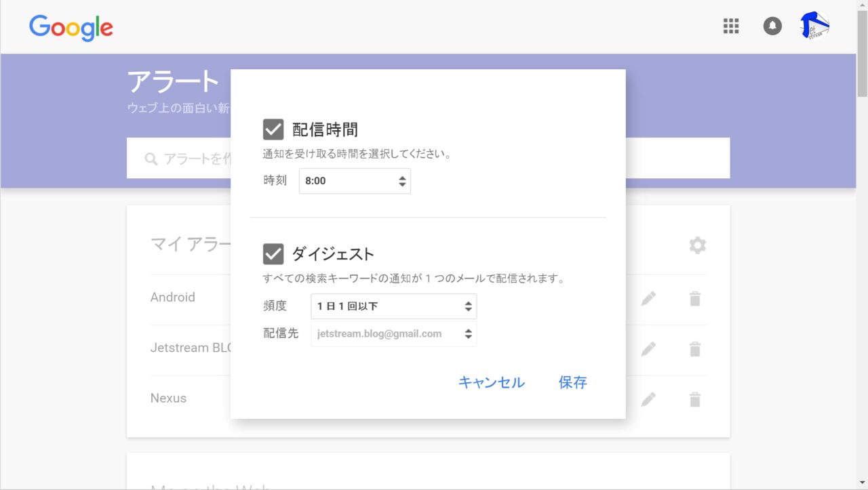868x490 pixels.
Task: Click the profile avatar picture
Action: point(815,26)
